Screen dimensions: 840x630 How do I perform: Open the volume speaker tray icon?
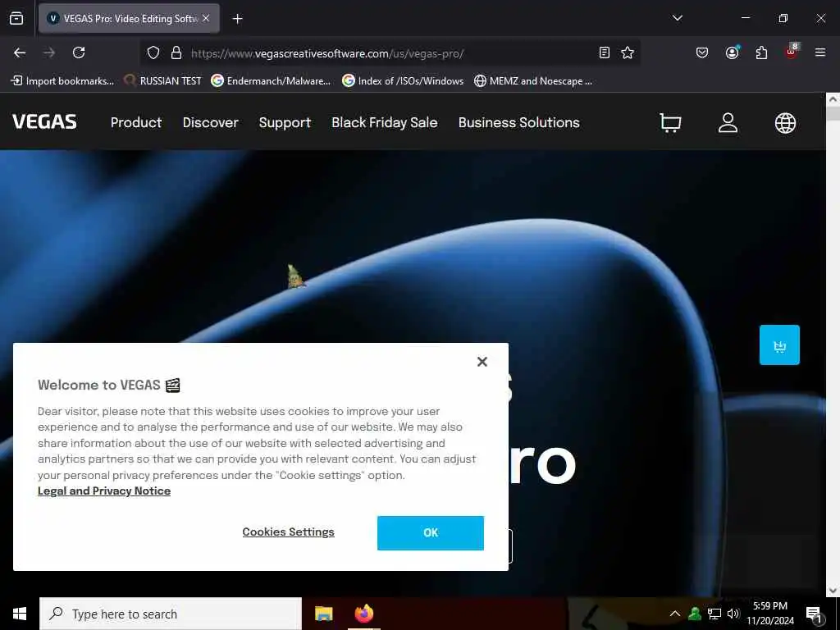coord(733,614)
